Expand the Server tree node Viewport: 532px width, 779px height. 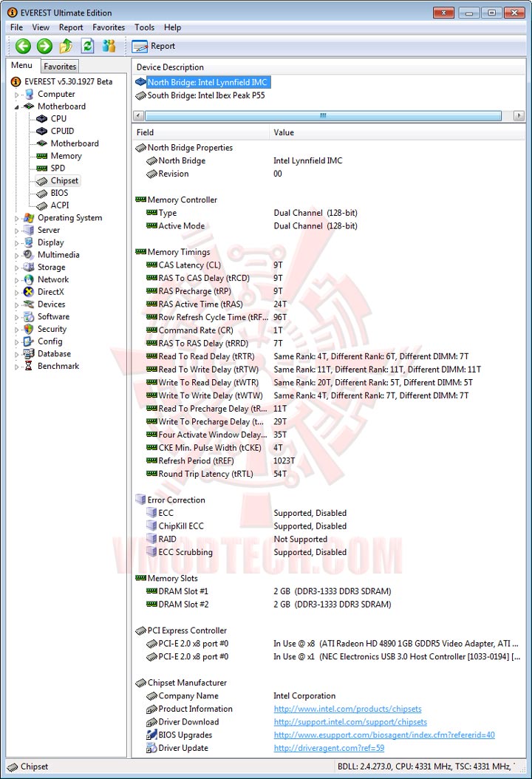[16, 231]
